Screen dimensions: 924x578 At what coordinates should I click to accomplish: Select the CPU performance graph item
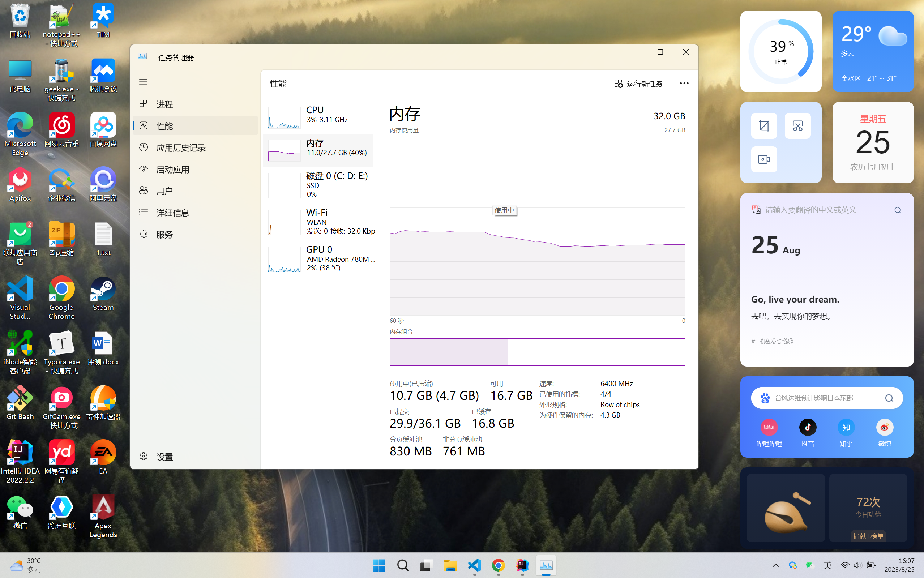pos(318,117)
